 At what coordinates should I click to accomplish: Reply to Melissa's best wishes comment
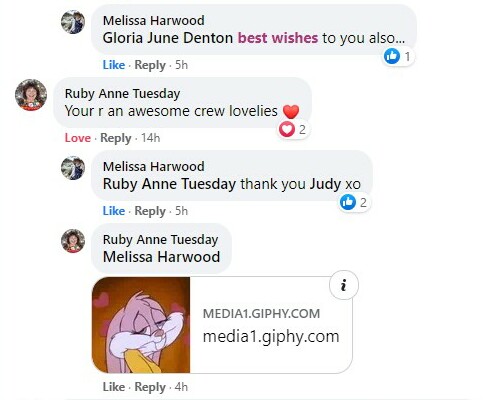pyautogui.click(x=150, y=65)
